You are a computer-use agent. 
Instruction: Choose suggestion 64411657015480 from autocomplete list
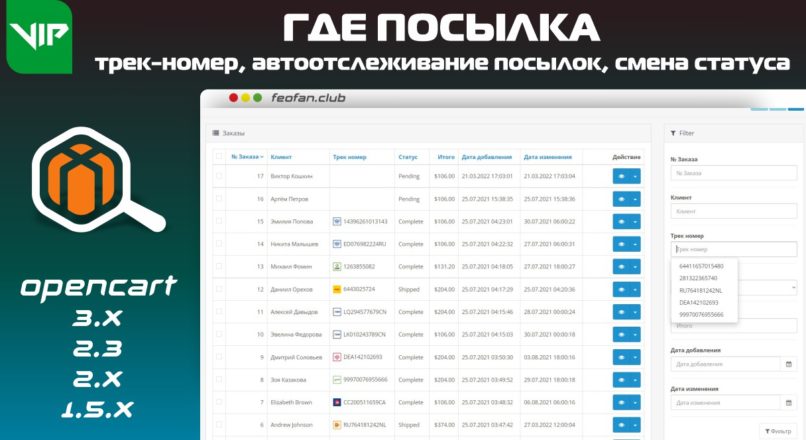coord(701,266)
